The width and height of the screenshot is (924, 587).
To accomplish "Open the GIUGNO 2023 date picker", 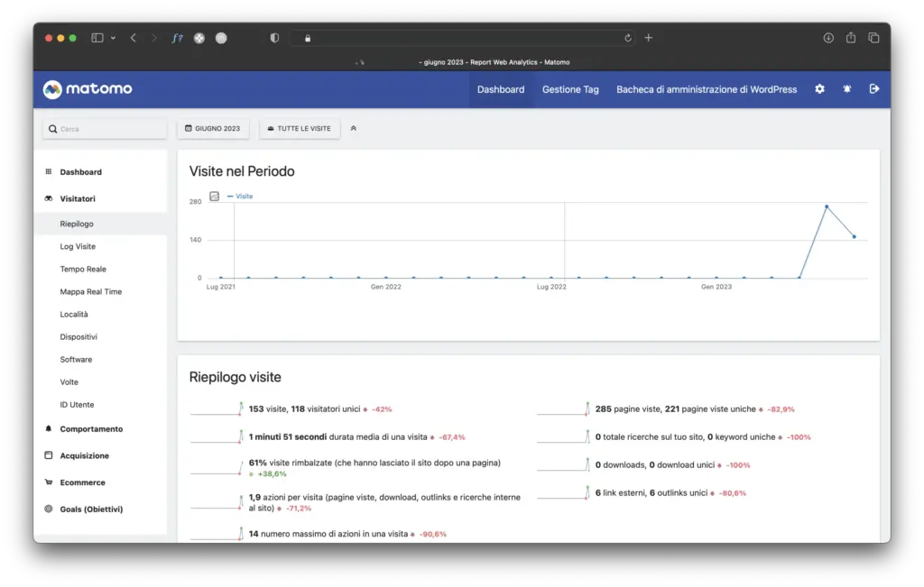I will [213, 129].
